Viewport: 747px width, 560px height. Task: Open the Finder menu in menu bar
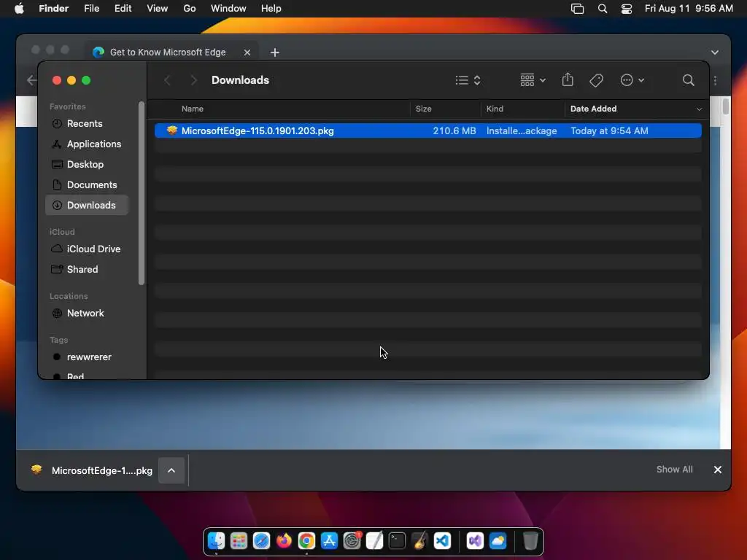point(53,9)
